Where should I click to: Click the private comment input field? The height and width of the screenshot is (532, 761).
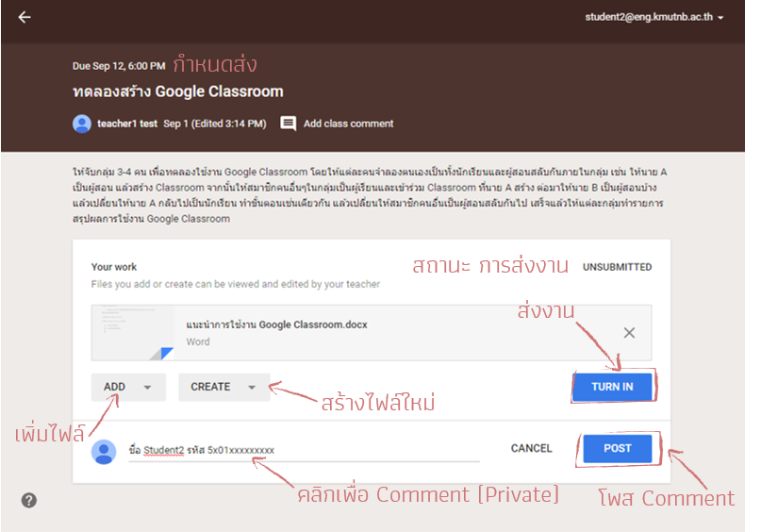[304, 451]
